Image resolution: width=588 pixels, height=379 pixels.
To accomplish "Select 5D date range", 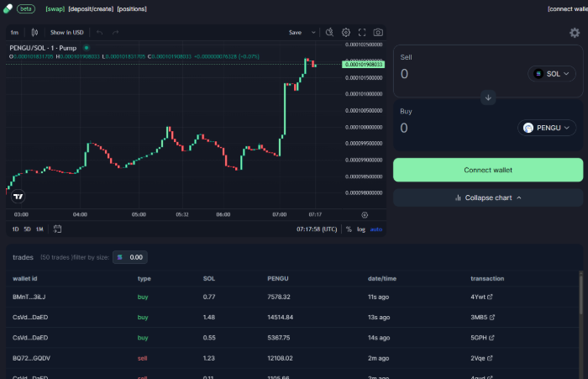I will point(28,229).
